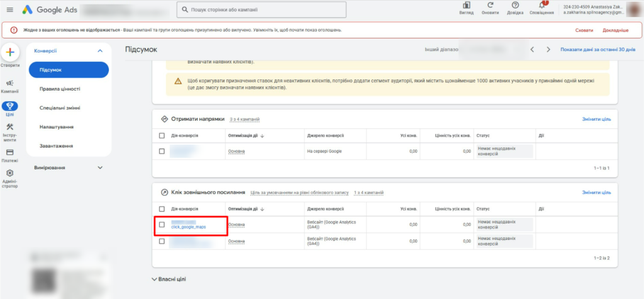Click the Створити plus button
644x299 pixels.
pyautogui.click(x=10, y=53)
